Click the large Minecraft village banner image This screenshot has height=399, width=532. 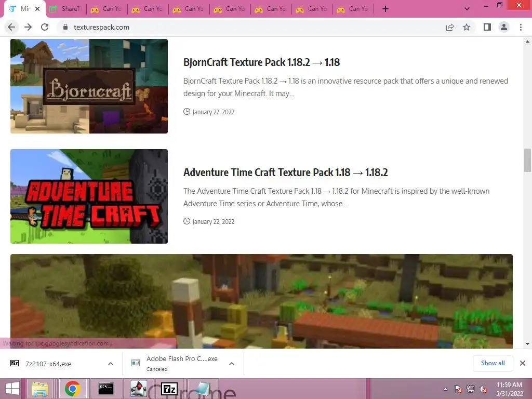(x=261, y=301)
